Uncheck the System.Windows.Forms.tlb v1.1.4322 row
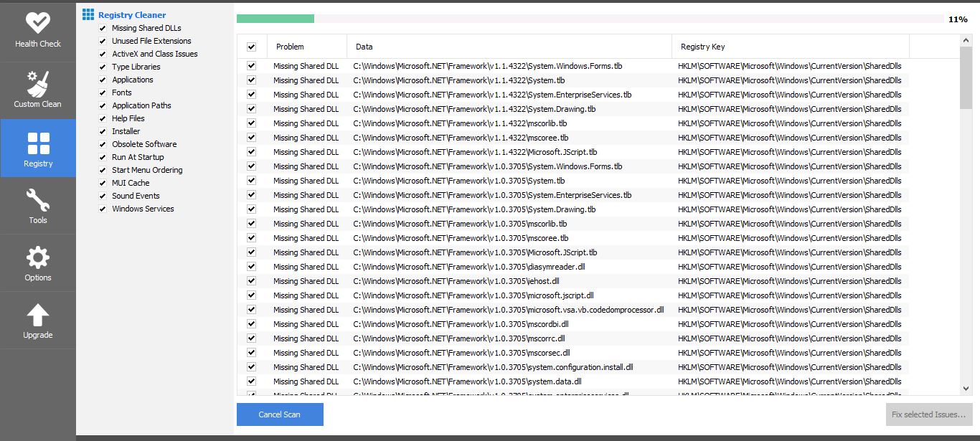The width and height of the screenshot is (980, 441). pos(251,66)
